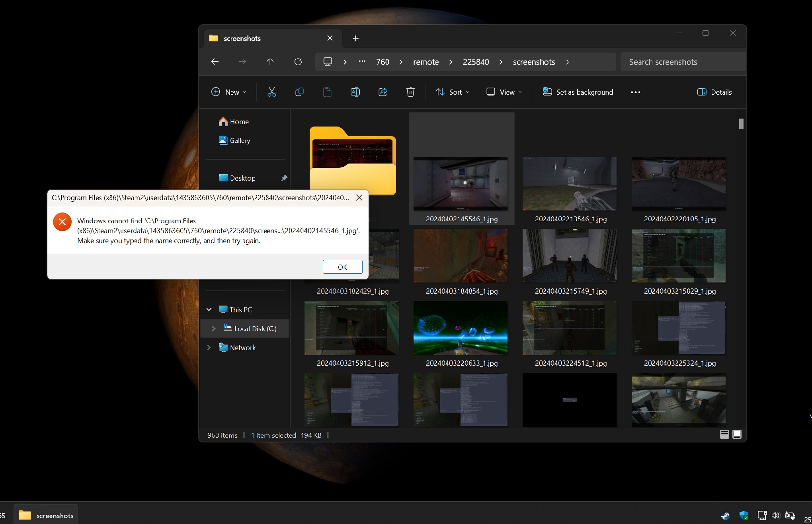Open the See more ellipsis menu
The height and width of the screenshot is (524, 812).
[x=635, y=92]
